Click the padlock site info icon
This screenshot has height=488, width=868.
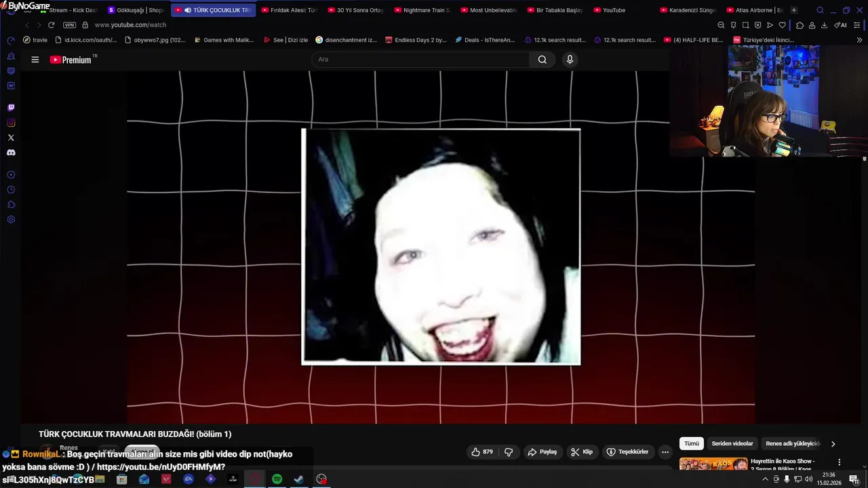[85, 25]
